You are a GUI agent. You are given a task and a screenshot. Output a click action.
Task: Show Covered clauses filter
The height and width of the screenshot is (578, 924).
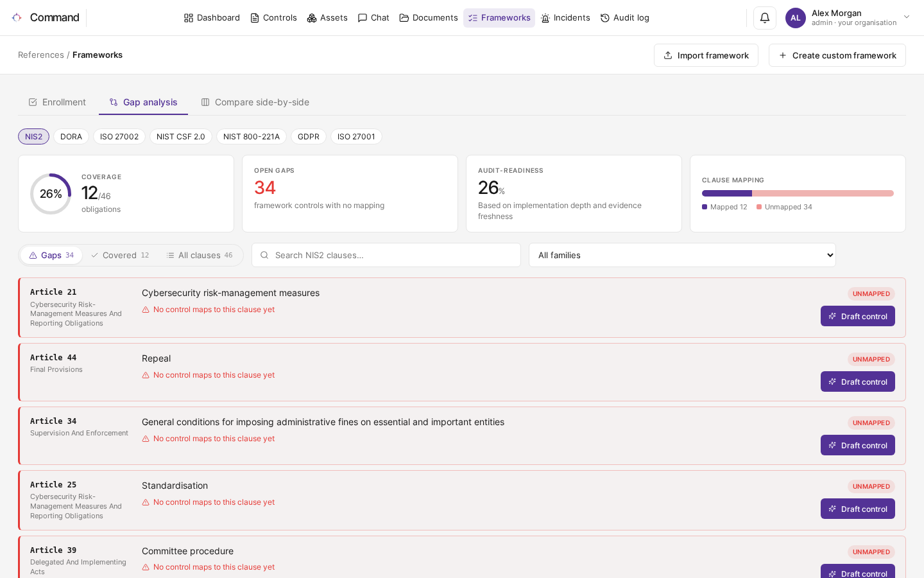[x=120, y=255]
